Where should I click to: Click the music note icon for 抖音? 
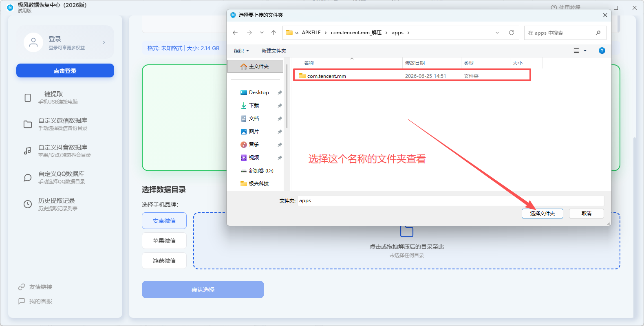tap(28, 151)
